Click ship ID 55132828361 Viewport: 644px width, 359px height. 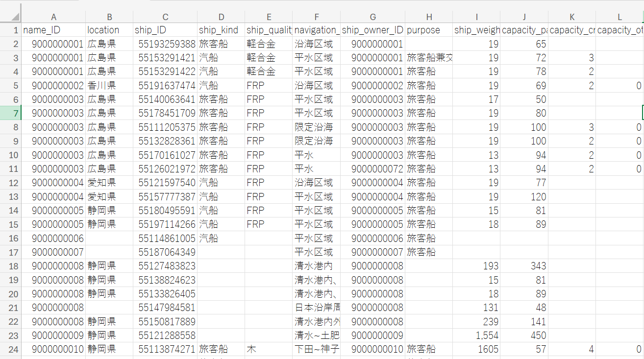pos(165,141)
